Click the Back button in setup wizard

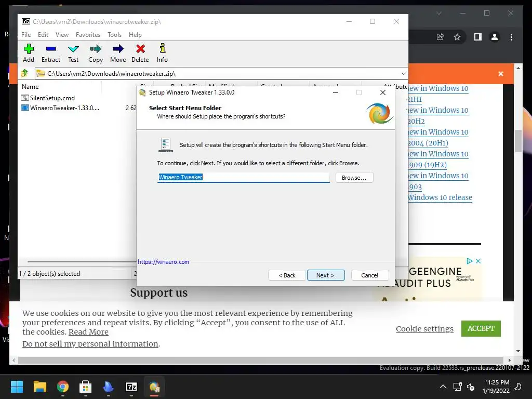(287, 275)
